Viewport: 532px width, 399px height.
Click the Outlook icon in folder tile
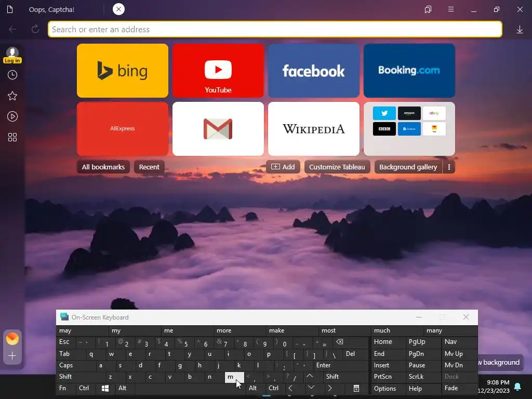[x=409, y=129]
